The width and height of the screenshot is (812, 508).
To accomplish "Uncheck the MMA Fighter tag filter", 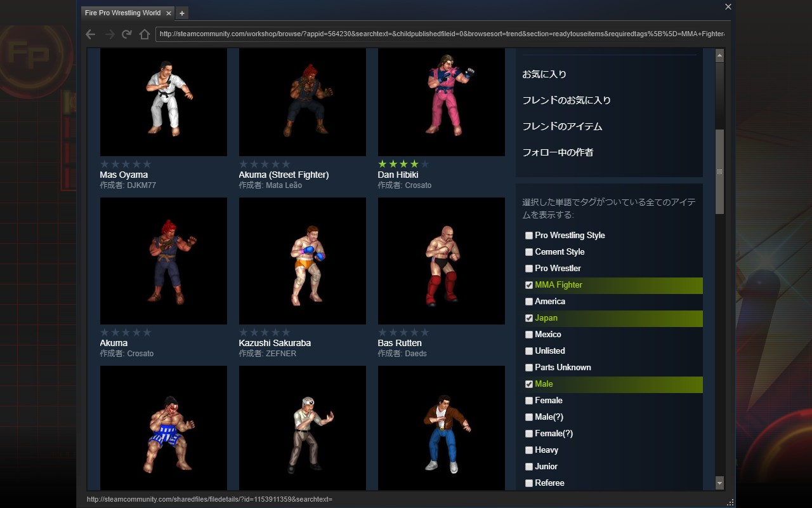I will tap(529, 285).
